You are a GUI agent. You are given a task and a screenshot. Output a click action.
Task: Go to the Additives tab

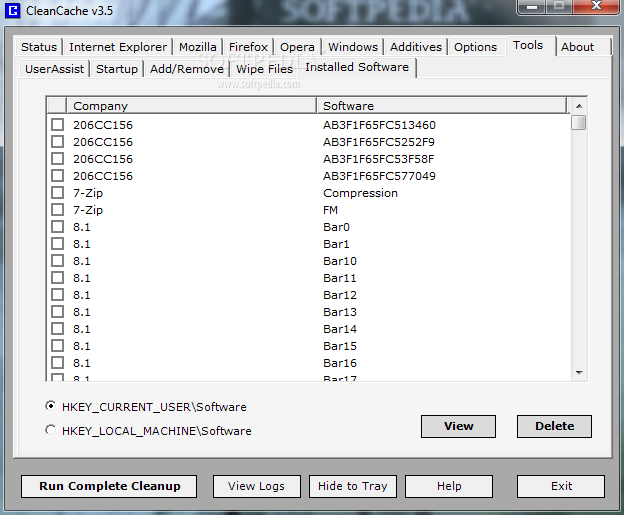(416, 47)
